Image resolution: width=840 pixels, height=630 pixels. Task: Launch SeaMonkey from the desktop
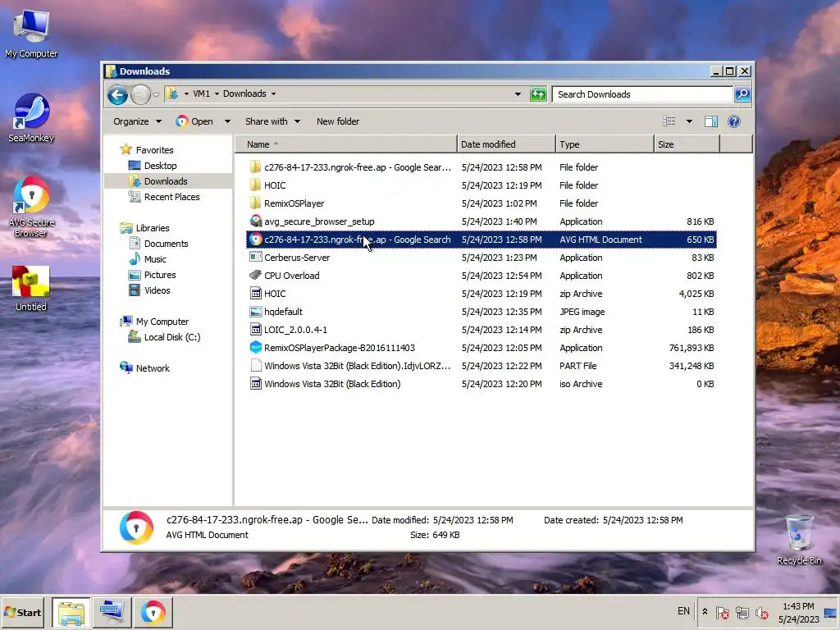click(31, 118)
